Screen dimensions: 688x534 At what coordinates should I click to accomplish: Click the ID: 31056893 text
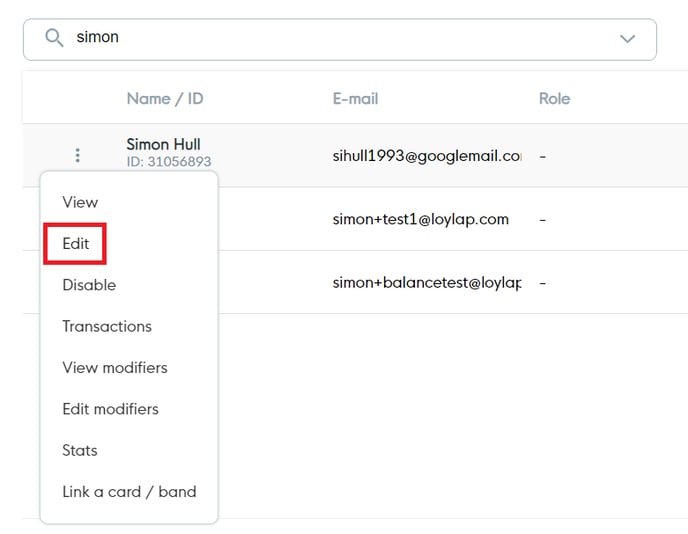(x=168, y=162)
